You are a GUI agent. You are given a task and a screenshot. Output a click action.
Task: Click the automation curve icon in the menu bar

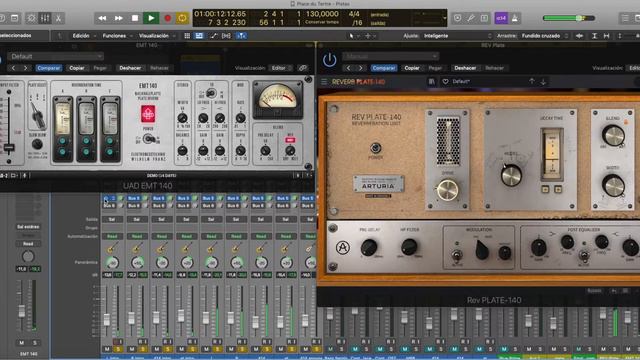pyautogui.click(x=213, y=36)
